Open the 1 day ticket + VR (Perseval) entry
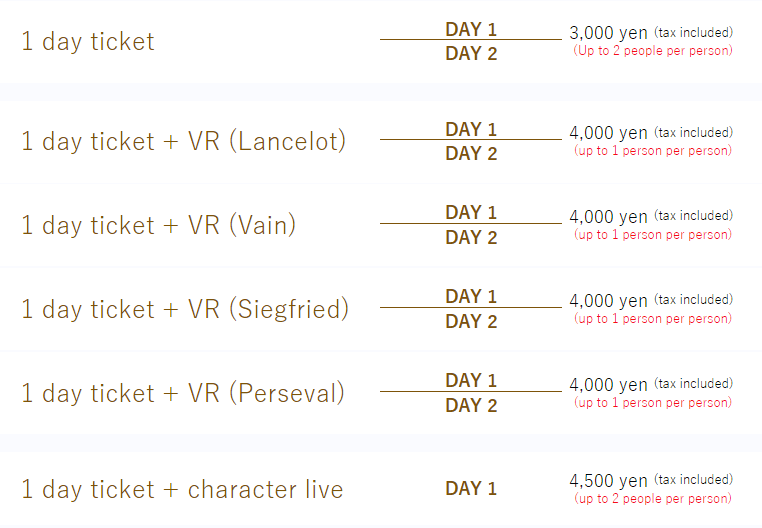 [x=182, y=393]
